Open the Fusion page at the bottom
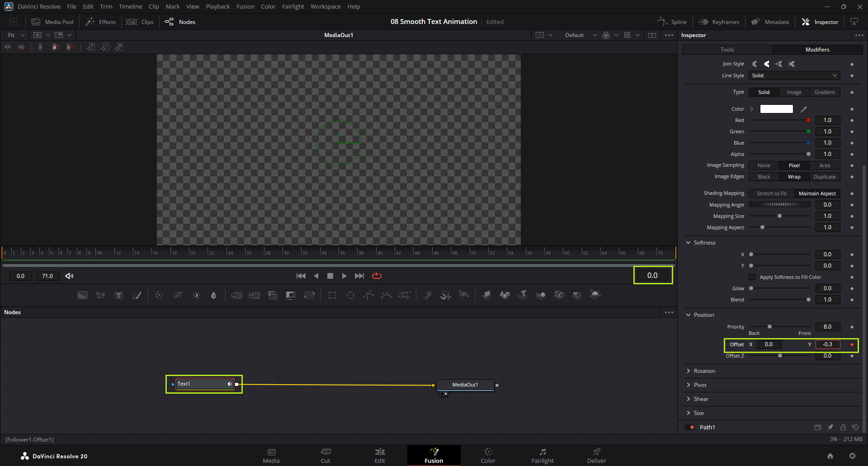868x466 pixels. 434,456
